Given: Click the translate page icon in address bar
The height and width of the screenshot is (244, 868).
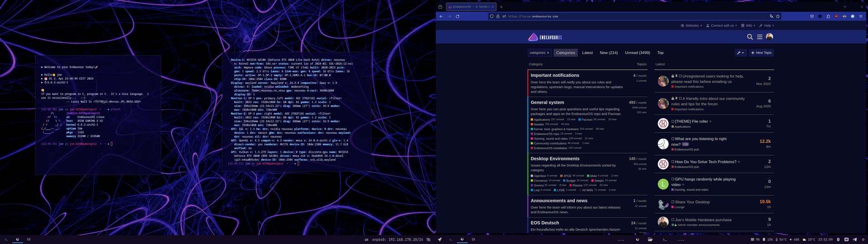Looking at the screenshot, I should tap(772, 16).
